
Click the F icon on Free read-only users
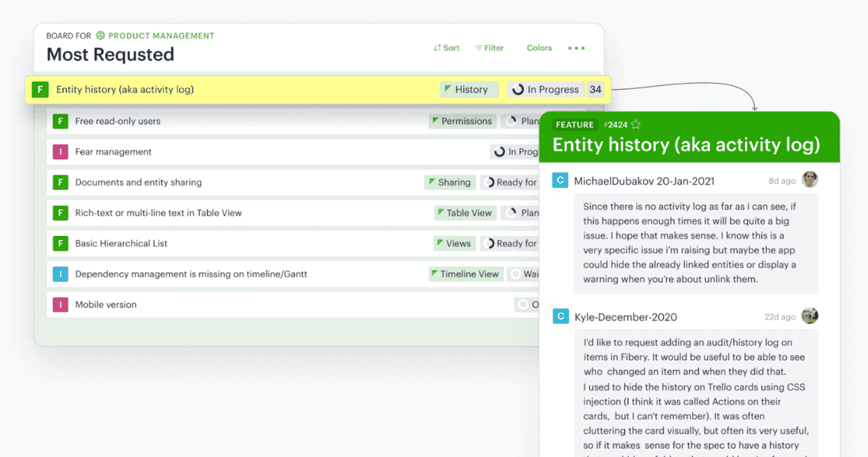pyautogui.click(x=61, y=121)
